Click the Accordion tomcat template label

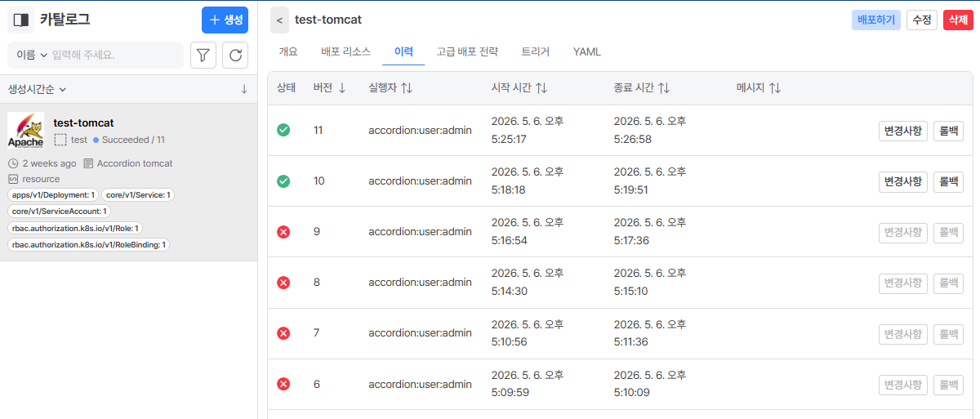(135, 163)
